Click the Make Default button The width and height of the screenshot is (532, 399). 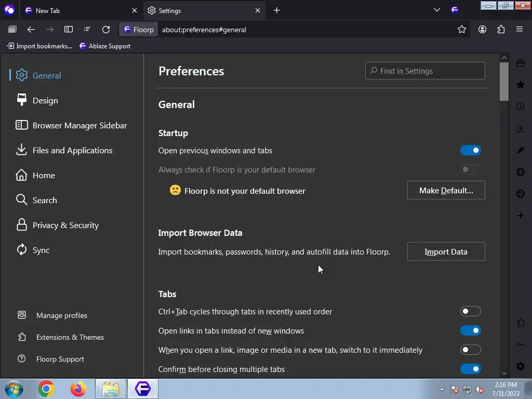446,190
